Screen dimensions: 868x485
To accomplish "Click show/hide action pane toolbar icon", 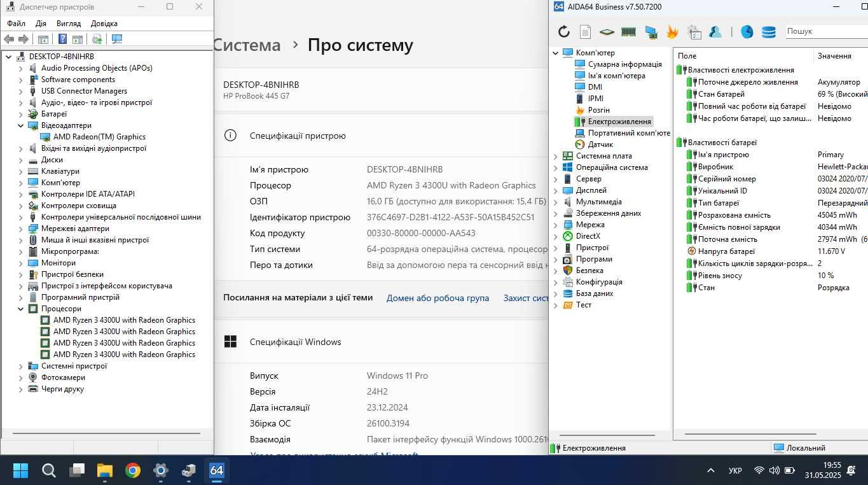I will (77, 39).
